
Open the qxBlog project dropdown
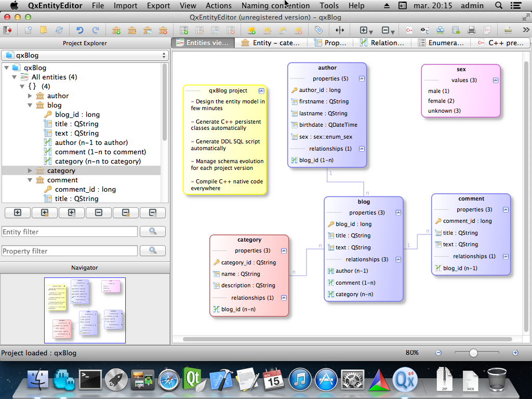click(x=85, y=55)
